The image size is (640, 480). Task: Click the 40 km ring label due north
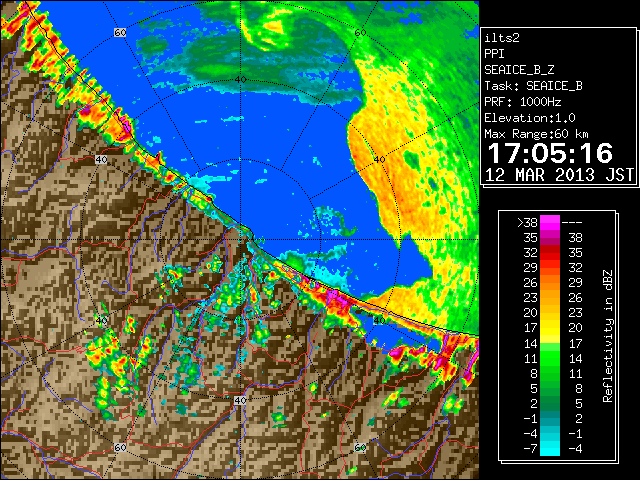(x=240, y=80)
